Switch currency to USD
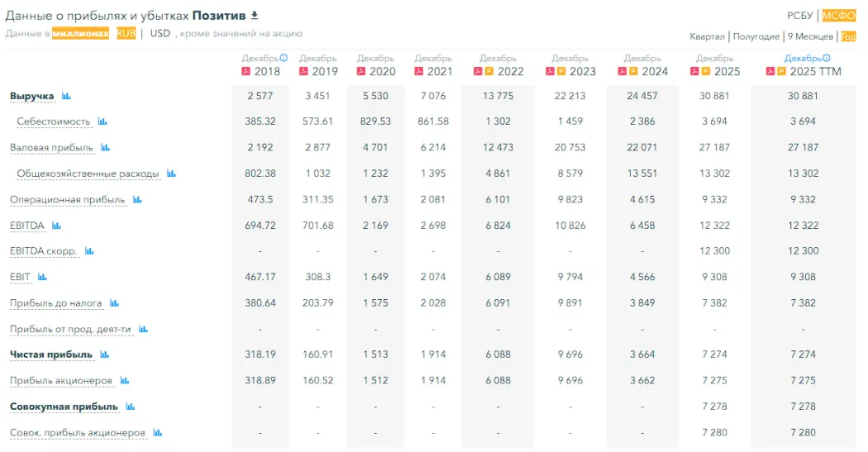Screen dimensions: 868x452 (x=160, y=34)
